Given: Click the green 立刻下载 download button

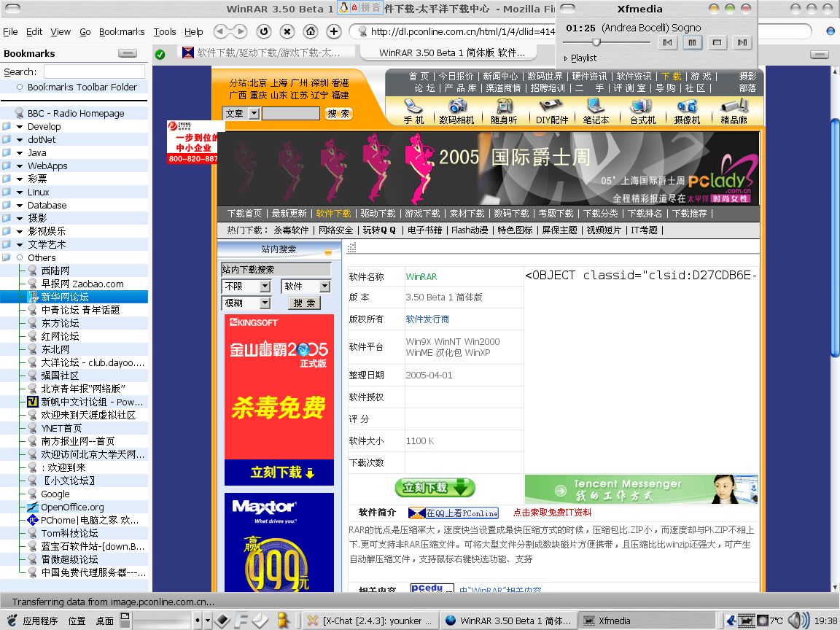Looking at the screenshot, I should tap(435, 488).
